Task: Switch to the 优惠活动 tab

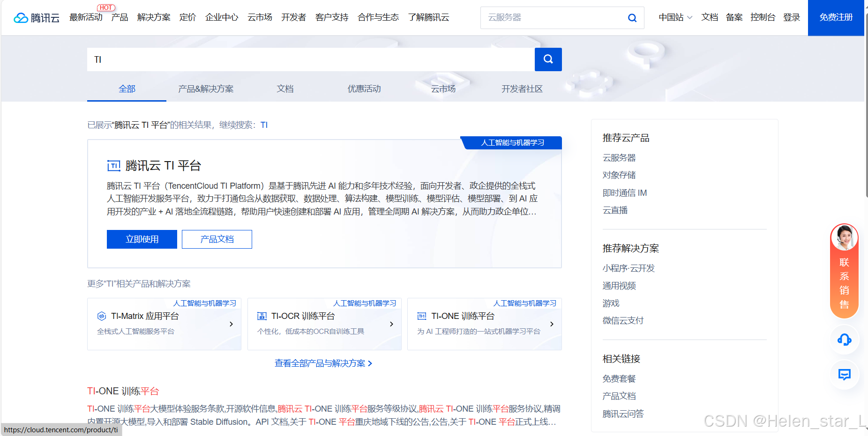Action: (364, 89)
